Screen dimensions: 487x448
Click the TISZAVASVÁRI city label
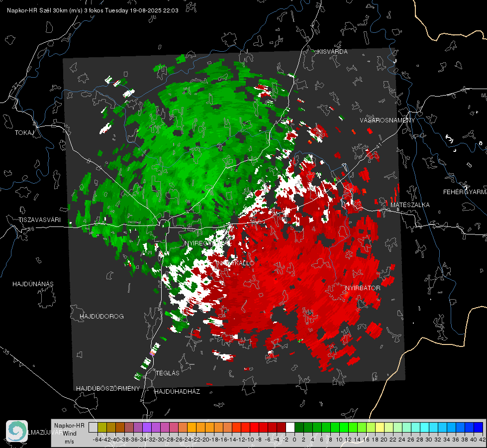pyautogui.click(x=40, y=220)
